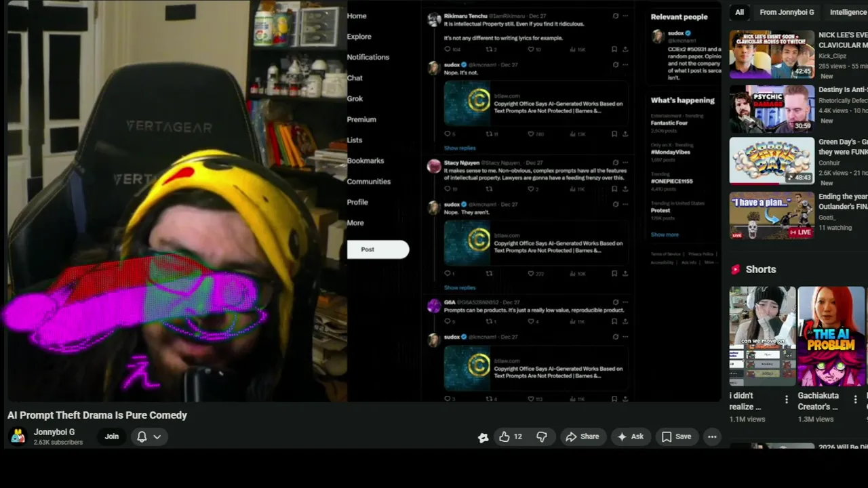Click Home in the video's X sidebar

click(357, 16)
